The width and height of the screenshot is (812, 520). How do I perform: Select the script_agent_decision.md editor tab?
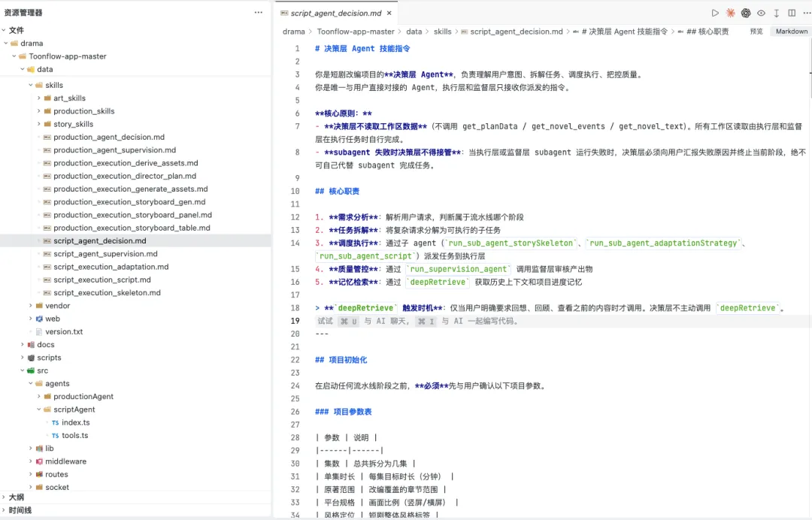click(335, 13)
